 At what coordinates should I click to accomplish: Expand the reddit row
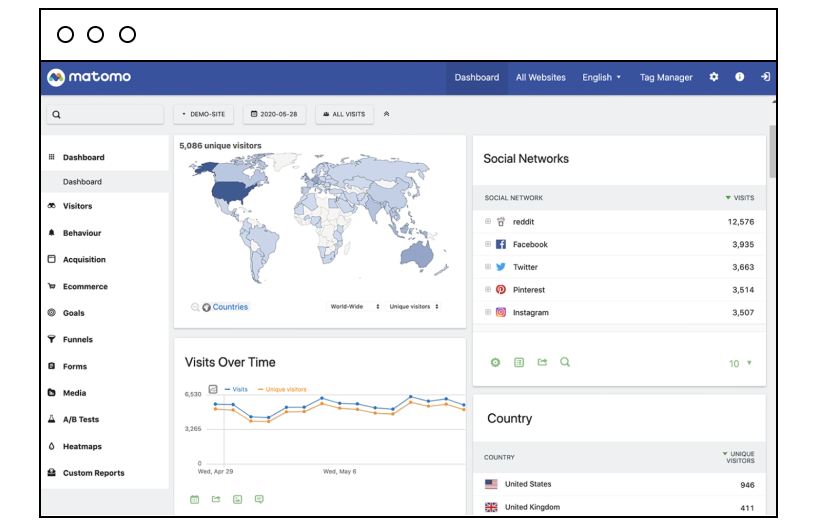coord(488,221)
